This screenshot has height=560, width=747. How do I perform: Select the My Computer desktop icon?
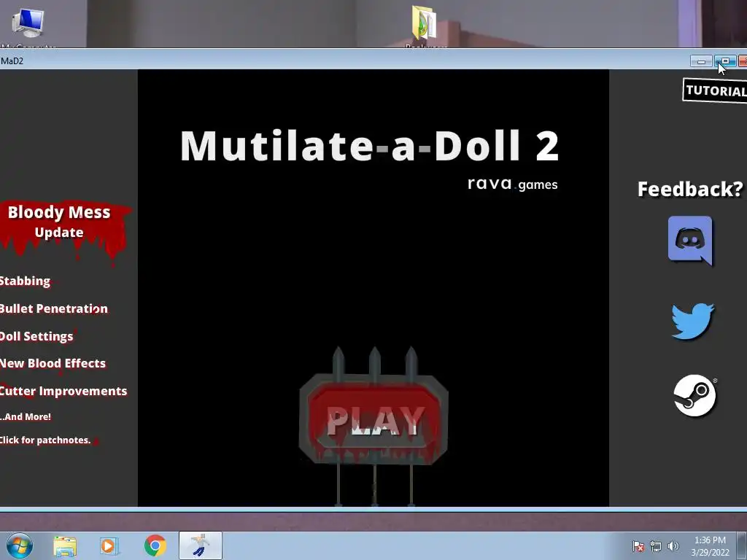pyautogui.click(x=28, y=26)
